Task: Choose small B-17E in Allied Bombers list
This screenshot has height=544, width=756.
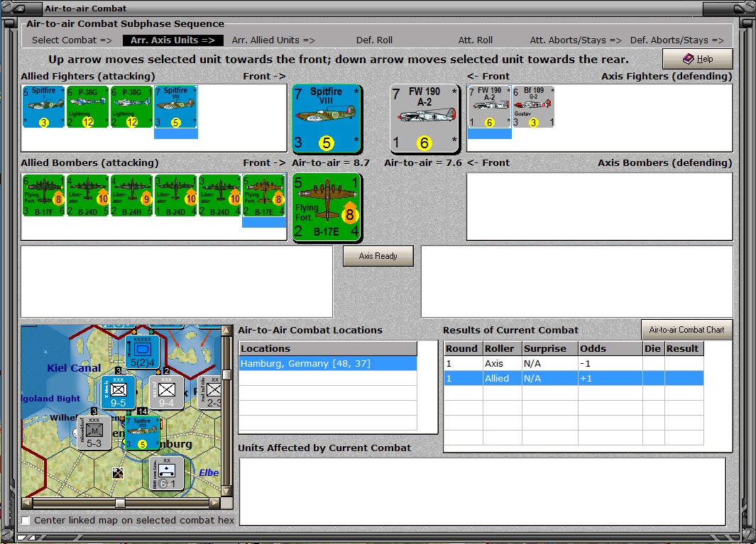Action: [264, 195]
